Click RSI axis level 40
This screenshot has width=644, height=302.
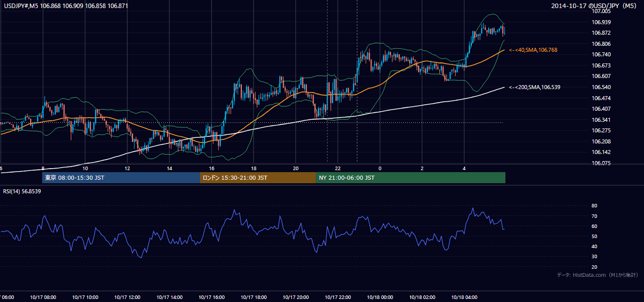594,246
